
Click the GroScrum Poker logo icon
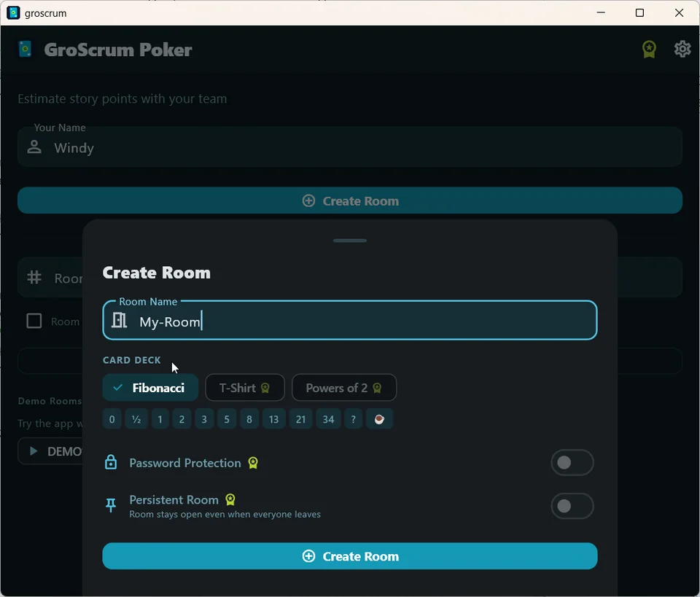pyautogui.click(x=25, y=49)
